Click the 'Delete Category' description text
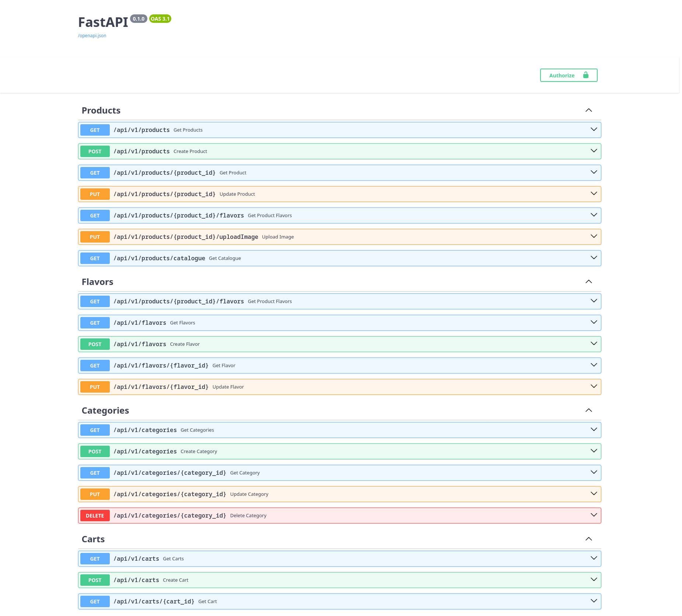This screenshot has height=616, width=682. (248, 516)
